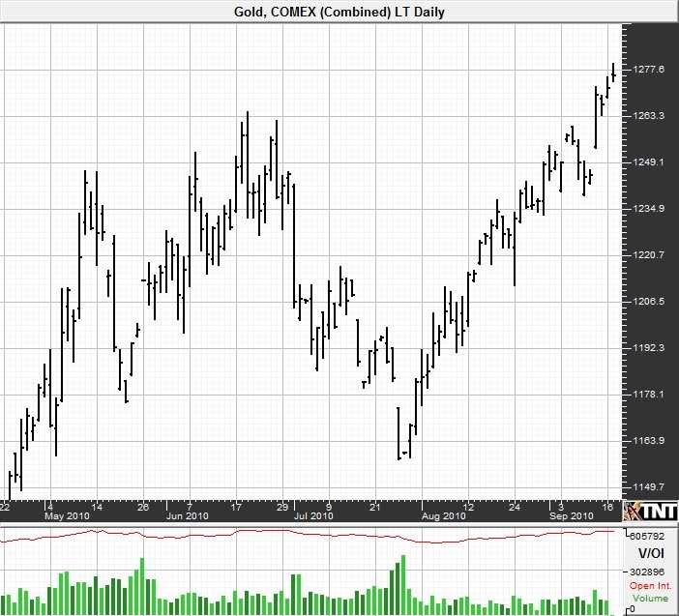Screen dimensions: 679x616
Task: Click the latest price bar near 1277.6
Action: pyautogui.click(x=613, y=73)
